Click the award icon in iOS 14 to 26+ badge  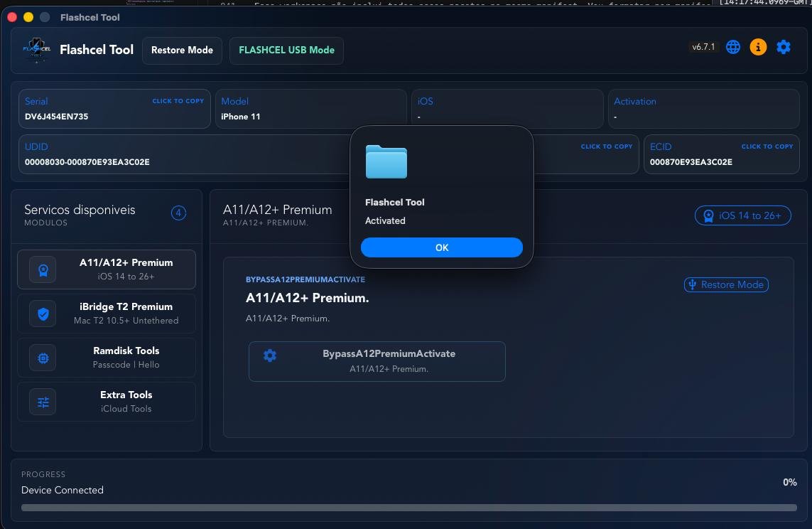point(708,215)
